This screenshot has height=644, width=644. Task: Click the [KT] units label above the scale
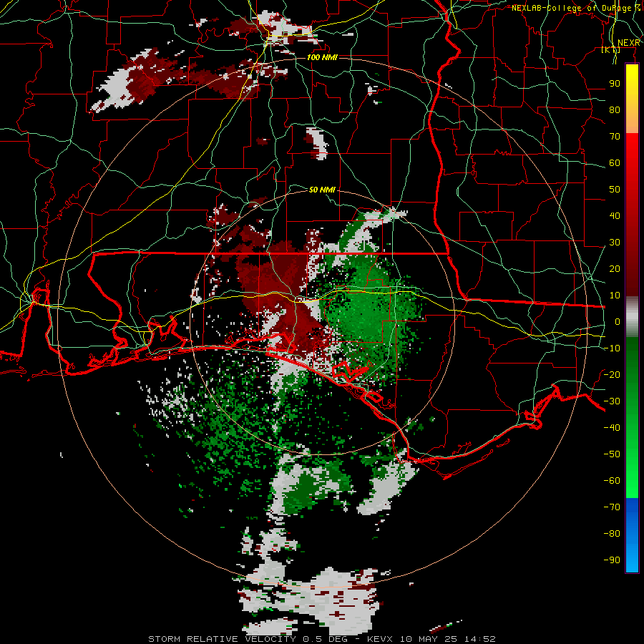(611, 50)
